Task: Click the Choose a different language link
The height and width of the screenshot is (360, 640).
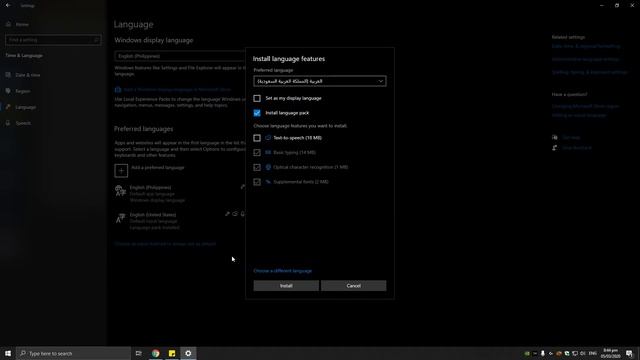Action: pos(282,271)
